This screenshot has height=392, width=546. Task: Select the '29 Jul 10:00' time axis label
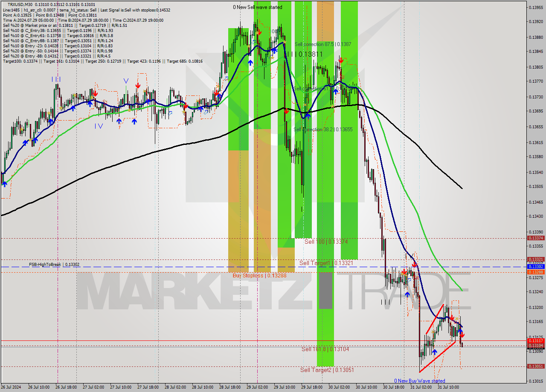coord(285,387)
